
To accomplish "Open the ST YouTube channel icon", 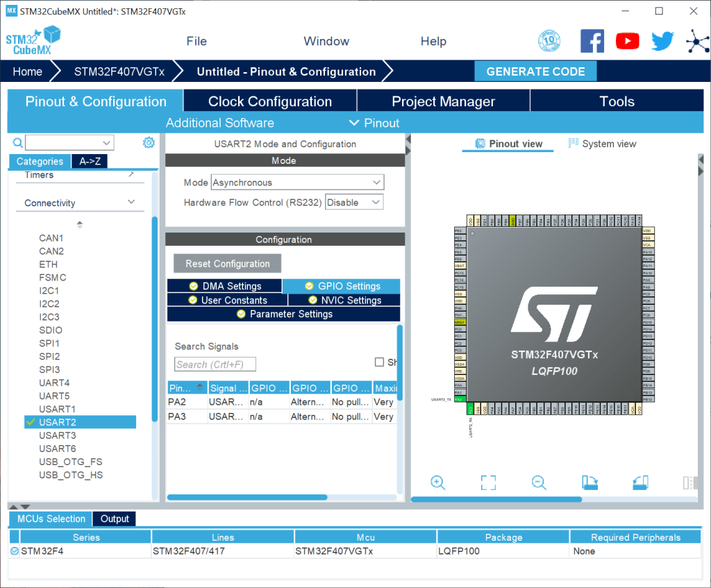I will [x=627, y=42].
